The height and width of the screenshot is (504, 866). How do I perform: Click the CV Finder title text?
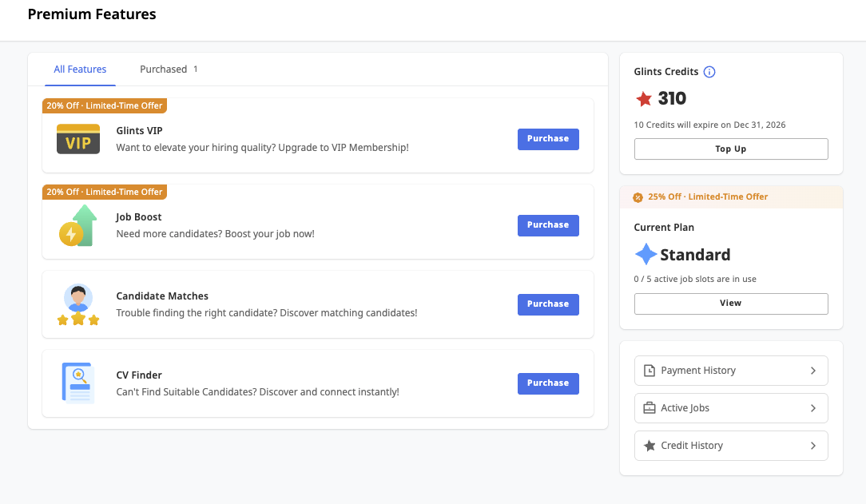tap(139, 375)
